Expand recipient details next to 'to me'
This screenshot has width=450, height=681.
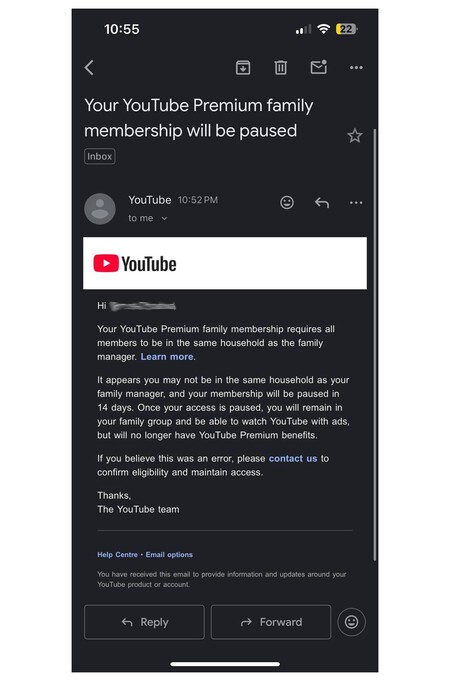pyautogui.click(x=164, y=218)
